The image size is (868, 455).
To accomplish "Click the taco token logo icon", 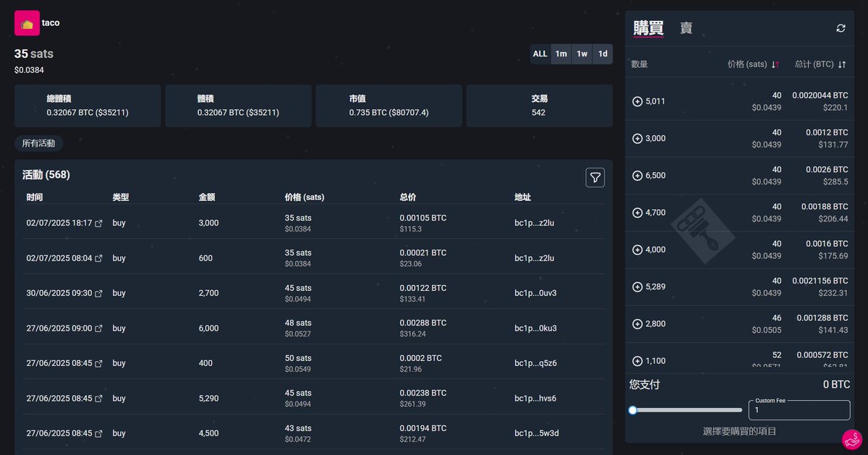I will click(27, 23).
